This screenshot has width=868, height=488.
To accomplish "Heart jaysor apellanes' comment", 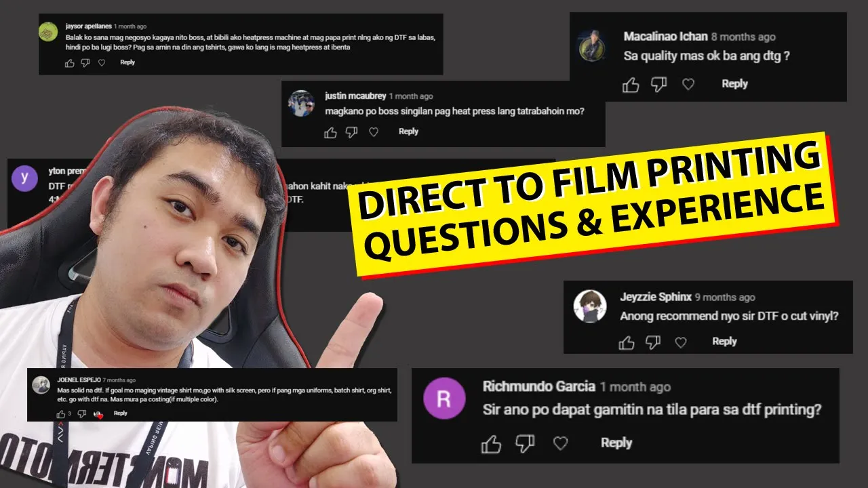I will (x=102, y=62).
